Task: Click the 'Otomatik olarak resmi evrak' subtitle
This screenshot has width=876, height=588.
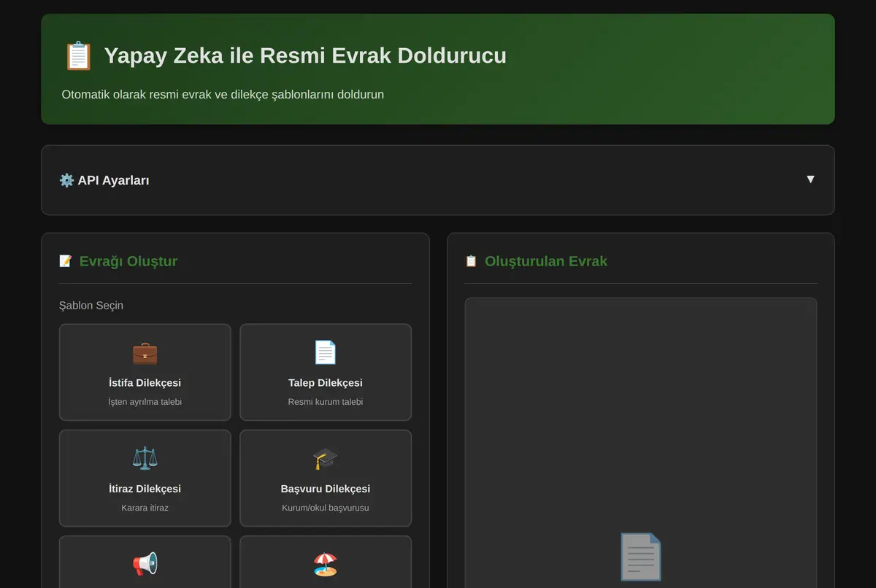Action: (223, 94)
